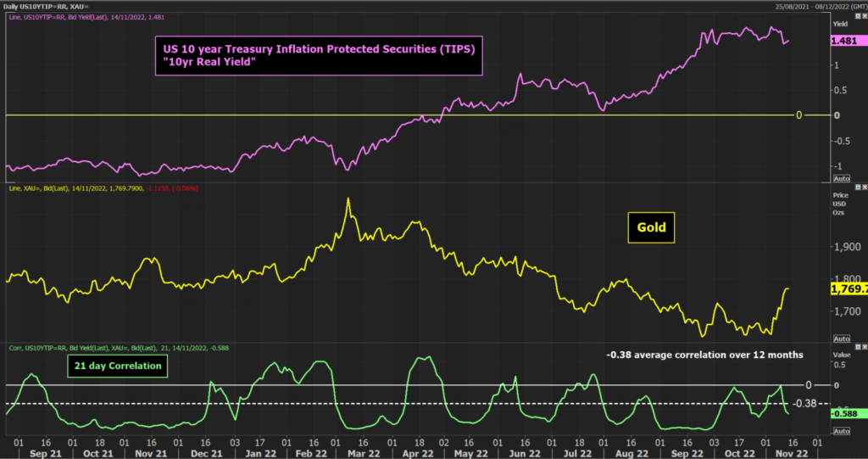This screenshot has width=868, height=459.
Task: Click the Nov 22 month label on time axis
Action: (793, 453)
